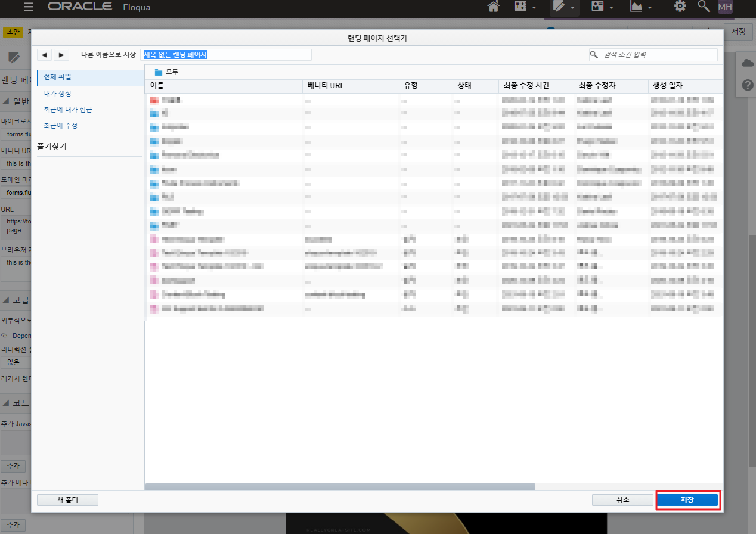
Task: Open the Audience contacts menu icon
Action: point(597,7)
